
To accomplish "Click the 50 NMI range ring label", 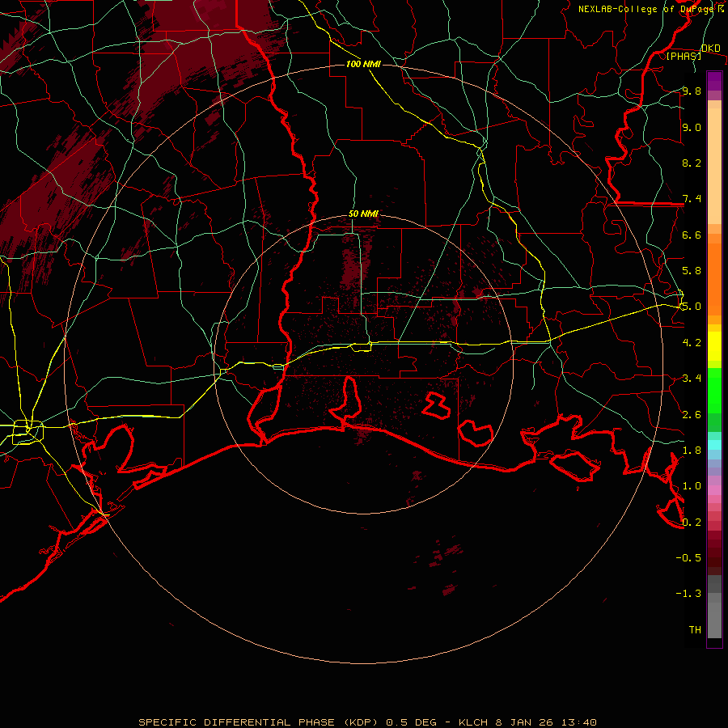I will [363, 214].
